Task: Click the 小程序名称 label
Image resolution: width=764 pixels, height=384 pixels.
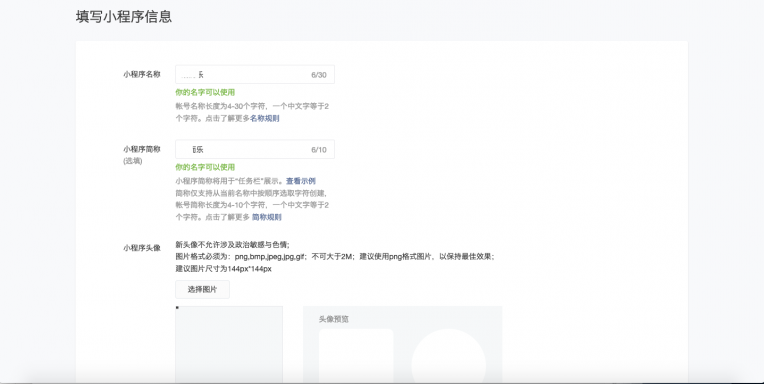Action: [142, 75]
